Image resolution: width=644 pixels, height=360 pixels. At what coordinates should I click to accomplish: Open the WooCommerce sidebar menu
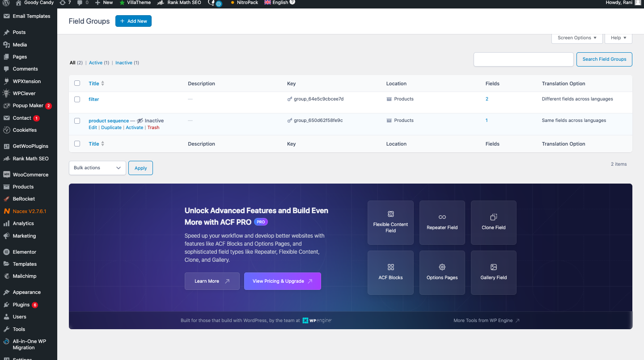(x=29, y=175)
